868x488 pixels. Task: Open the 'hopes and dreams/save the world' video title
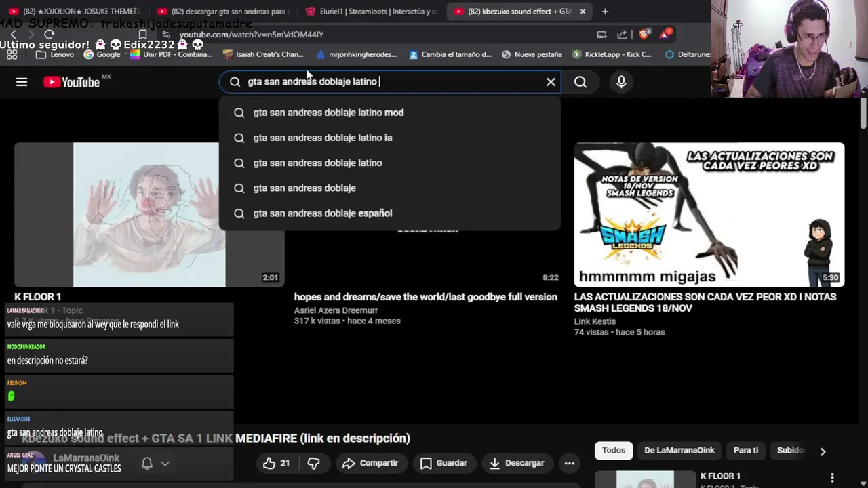tap(426, 297)
